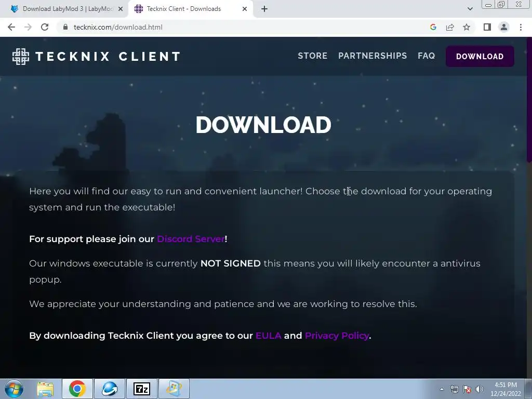Switch to the Download LabyMod 3 tab

64,9
